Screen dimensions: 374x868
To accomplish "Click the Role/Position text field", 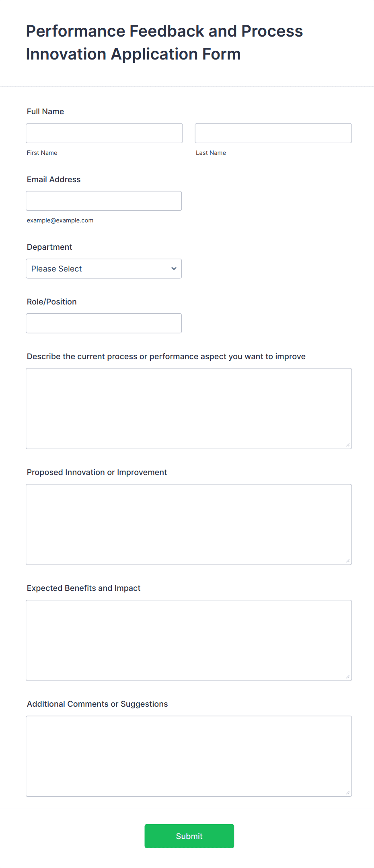I will pyautogui.click(x=104, y=323).
